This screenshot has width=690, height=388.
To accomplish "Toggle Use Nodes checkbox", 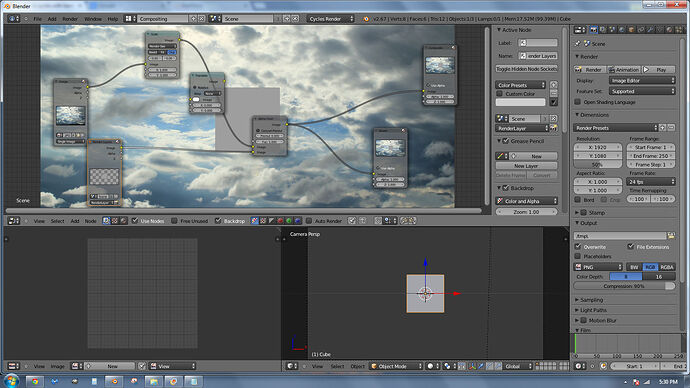I will (x=135, y=221).
